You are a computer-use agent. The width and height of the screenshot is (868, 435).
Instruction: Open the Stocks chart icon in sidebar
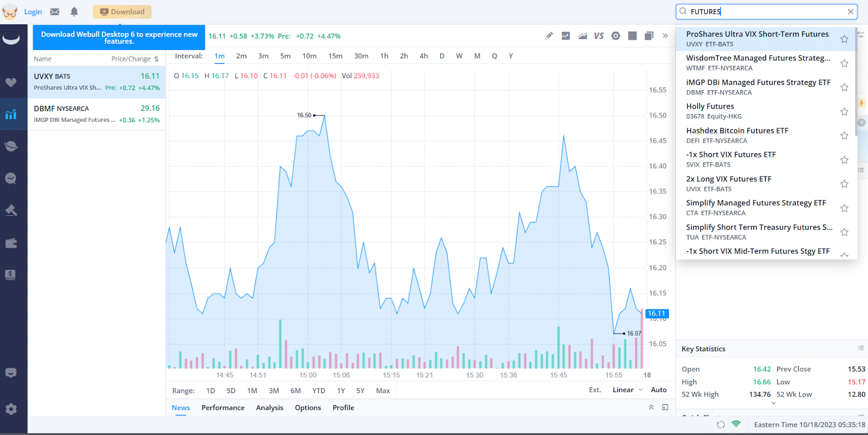(x=11, y=114)
